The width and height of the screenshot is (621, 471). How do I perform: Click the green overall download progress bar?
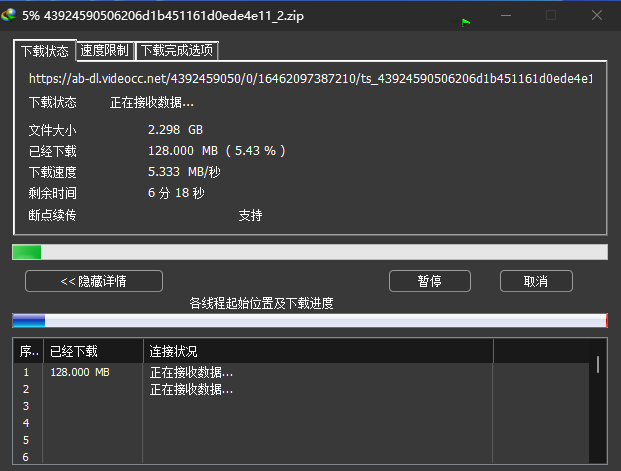pos(309,252)
